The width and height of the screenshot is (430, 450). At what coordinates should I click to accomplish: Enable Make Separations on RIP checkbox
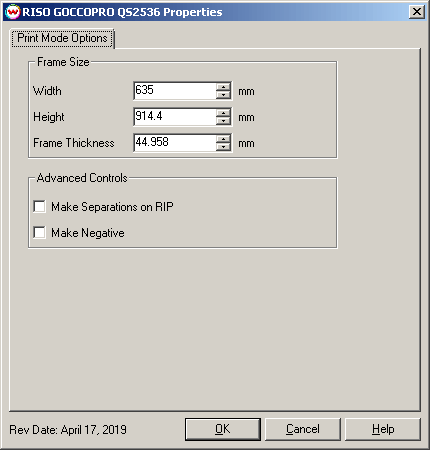coord(39,207)
